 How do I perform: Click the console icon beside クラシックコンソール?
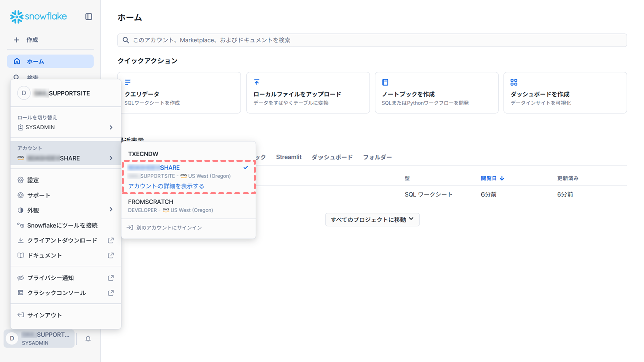pos(21,293)
